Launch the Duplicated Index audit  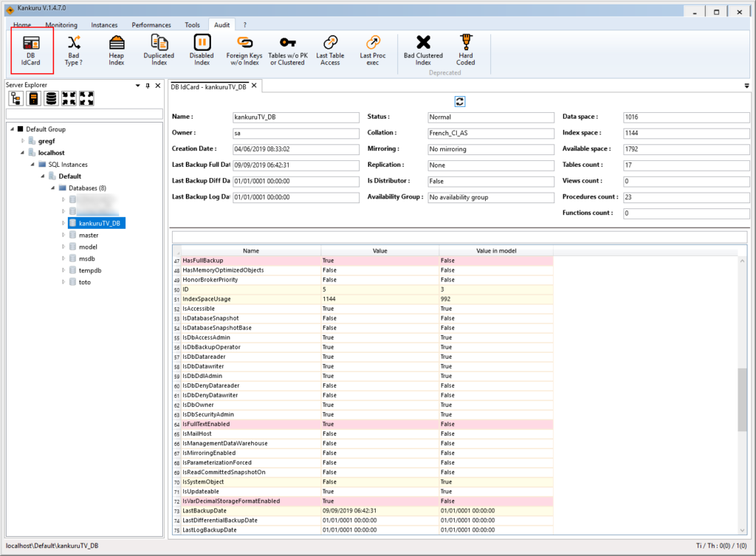(159, 50)
